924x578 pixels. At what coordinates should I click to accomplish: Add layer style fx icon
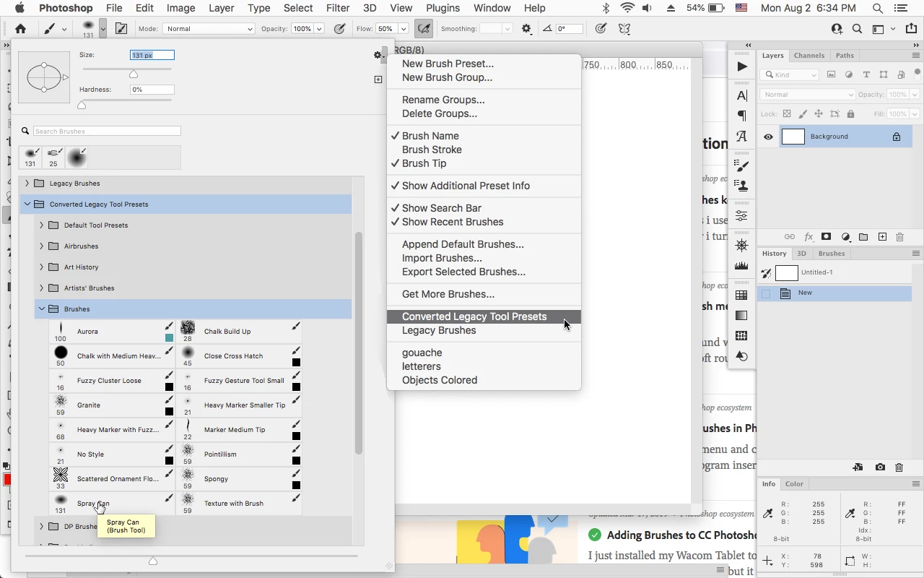(808, 237)
